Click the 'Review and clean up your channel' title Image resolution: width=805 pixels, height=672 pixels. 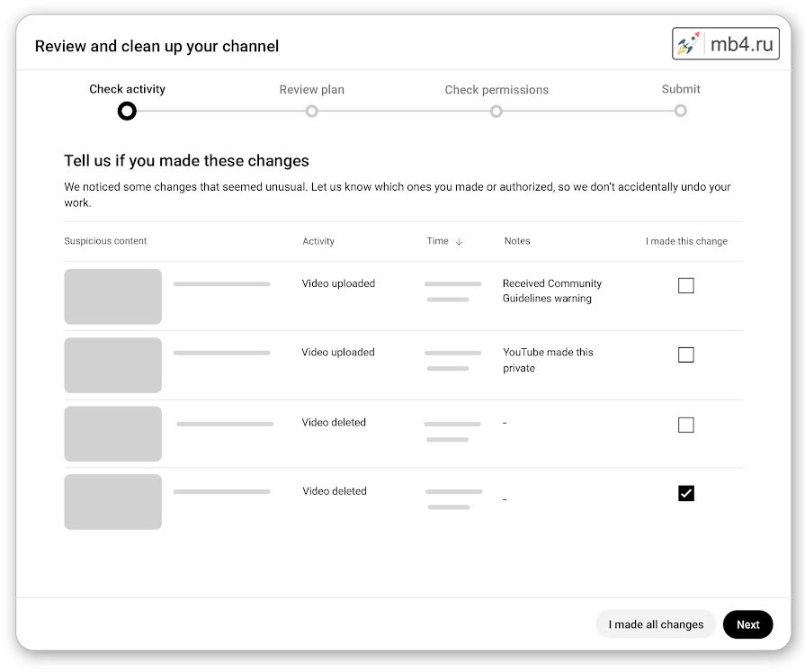tap(157, 46)
